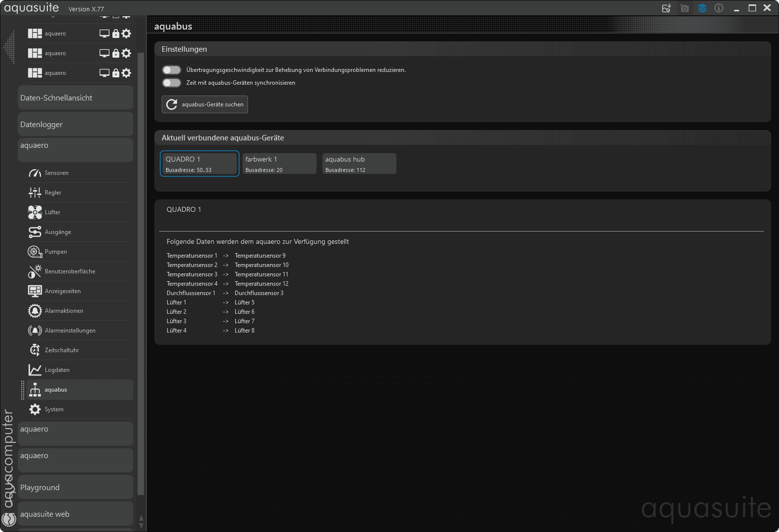
Task: Collapse the aquaero section above Sensoren
Action: point(75,150)
